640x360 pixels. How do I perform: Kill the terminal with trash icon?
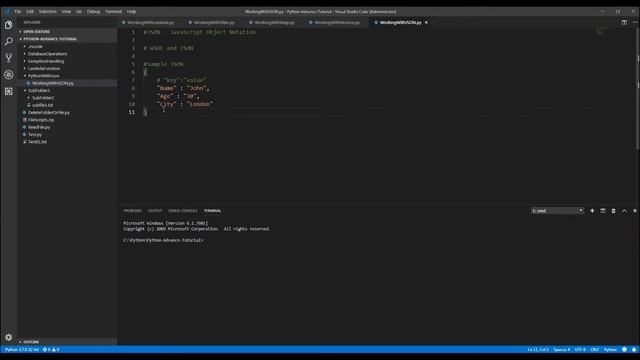point(613,211)
